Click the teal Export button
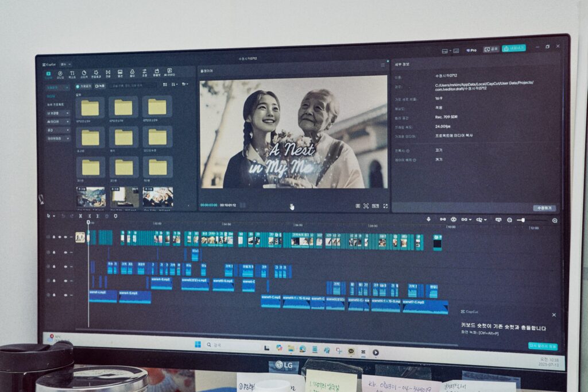This screenshot has width=588, height=392. (514, 48)
